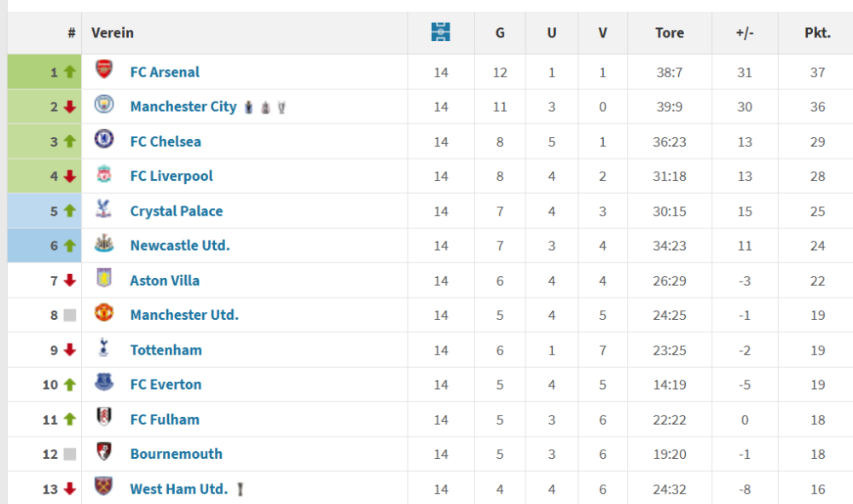The height and width of the screenshot is (504, 853).
Task: Open the FC Everton team link
Action: tap(165, 385)
